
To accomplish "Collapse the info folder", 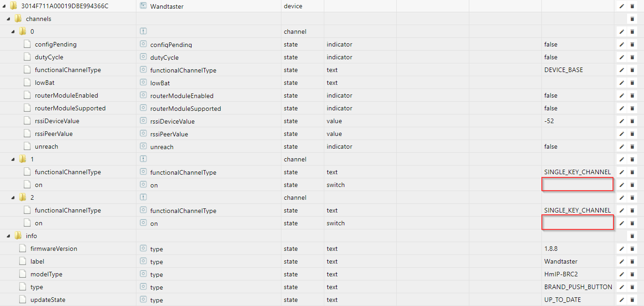I will tap(9, 236).
